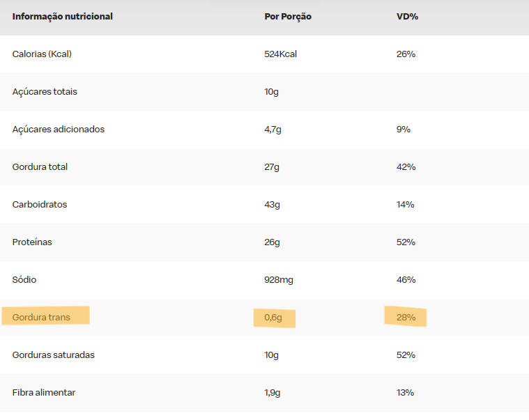Select the 'Calorias (Kcal)' row label
The height and width of the screenshot is (420, 529).
pyautogui.click(x=42, y=54)
